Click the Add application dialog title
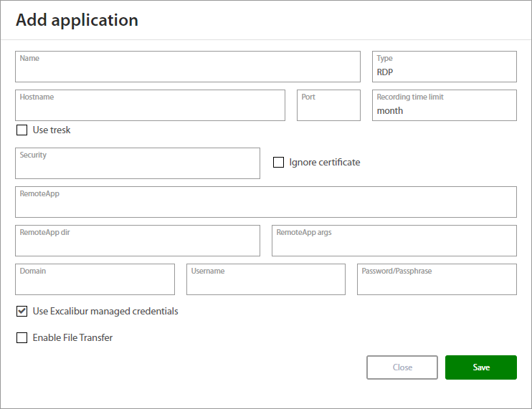The height and width of the screenshot is (409, 532). (x=77, y=20)
